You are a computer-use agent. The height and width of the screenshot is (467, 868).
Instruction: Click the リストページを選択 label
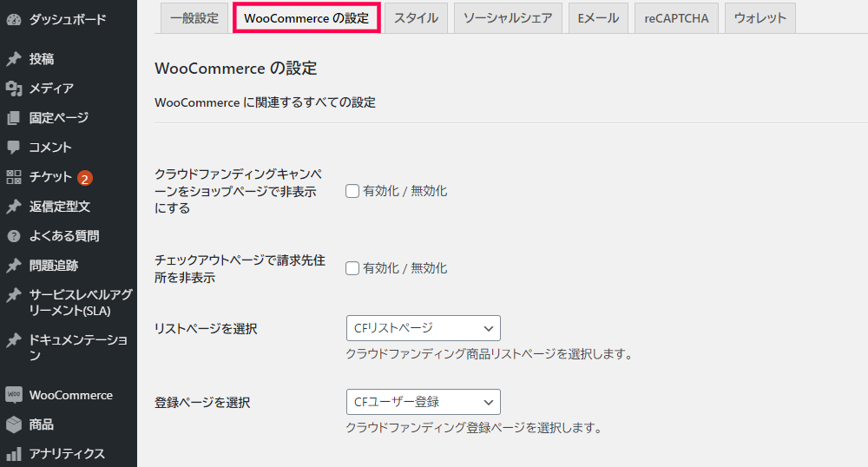[x=206, y=329]
